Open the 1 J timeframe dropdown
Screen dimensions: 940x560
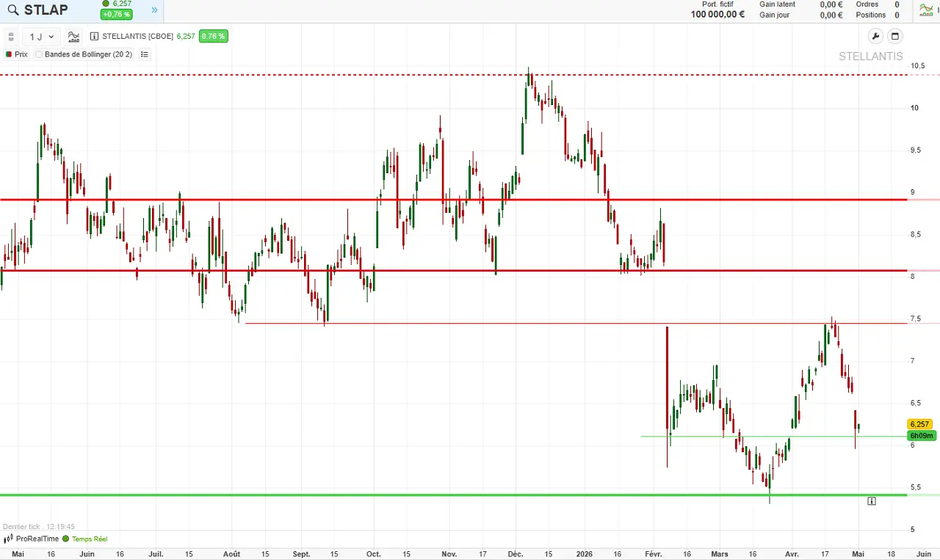coord(41,37)
